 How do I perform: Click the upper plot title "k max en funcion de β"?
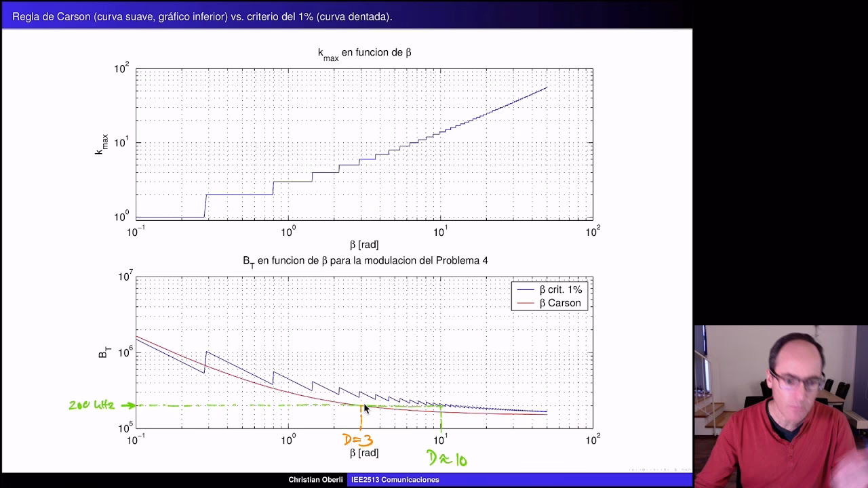click(364, 54)
